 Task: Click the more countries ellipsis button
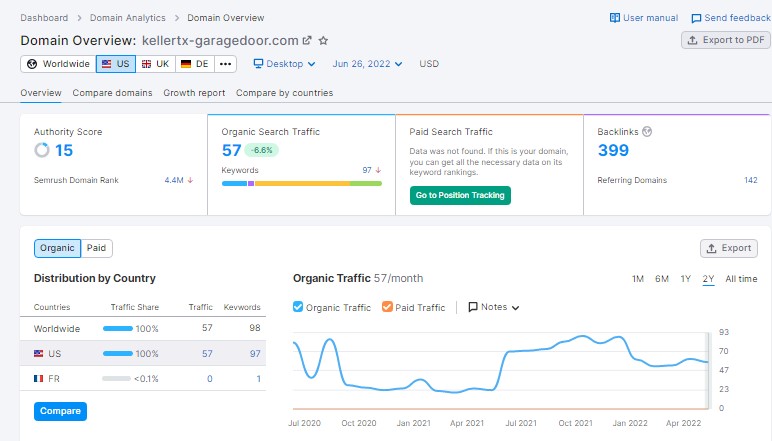click(225, 64)
